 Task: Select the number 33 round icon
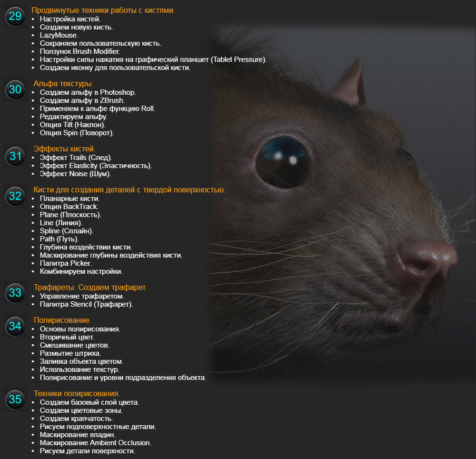(15, 293)
